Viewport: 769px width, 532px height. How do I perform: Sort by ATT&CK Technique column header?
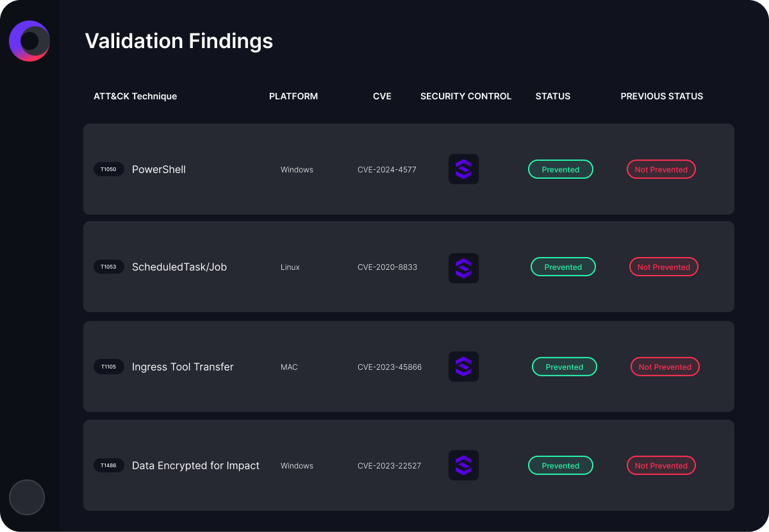click(135, 96)
